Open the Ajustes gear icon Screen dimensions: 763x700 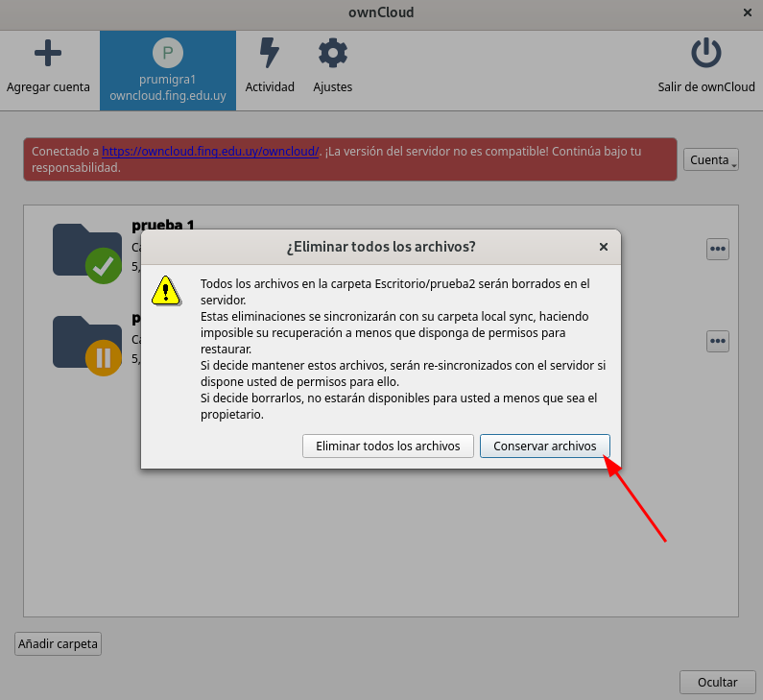(x=333, y=53)
